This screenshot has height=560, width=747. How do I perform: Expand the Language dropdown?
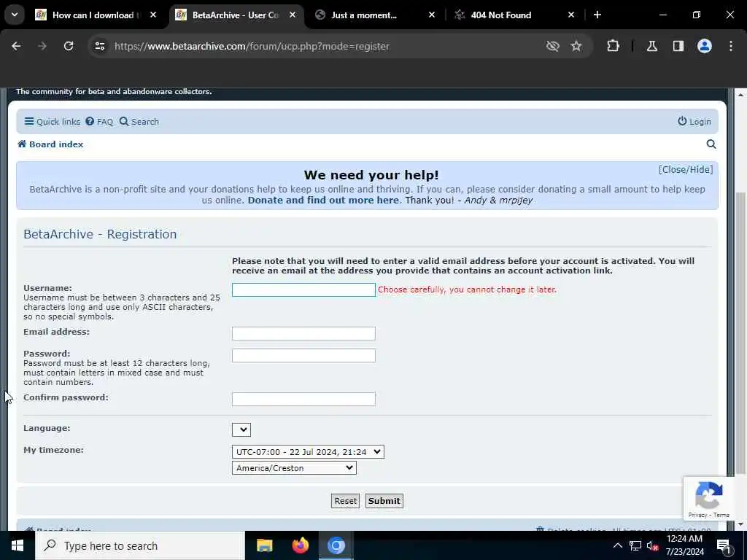pyautogui.click(x=241, y=429)
